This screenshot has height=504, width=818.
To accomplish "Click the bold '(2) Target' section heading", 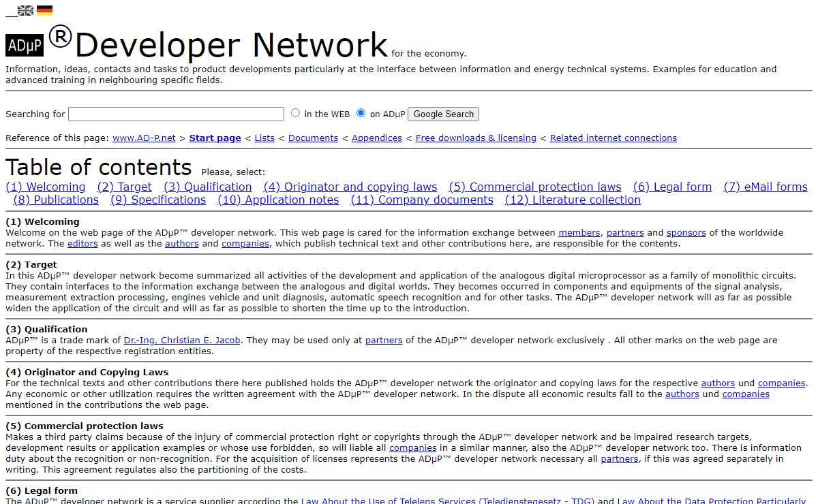I will (31, 264).
